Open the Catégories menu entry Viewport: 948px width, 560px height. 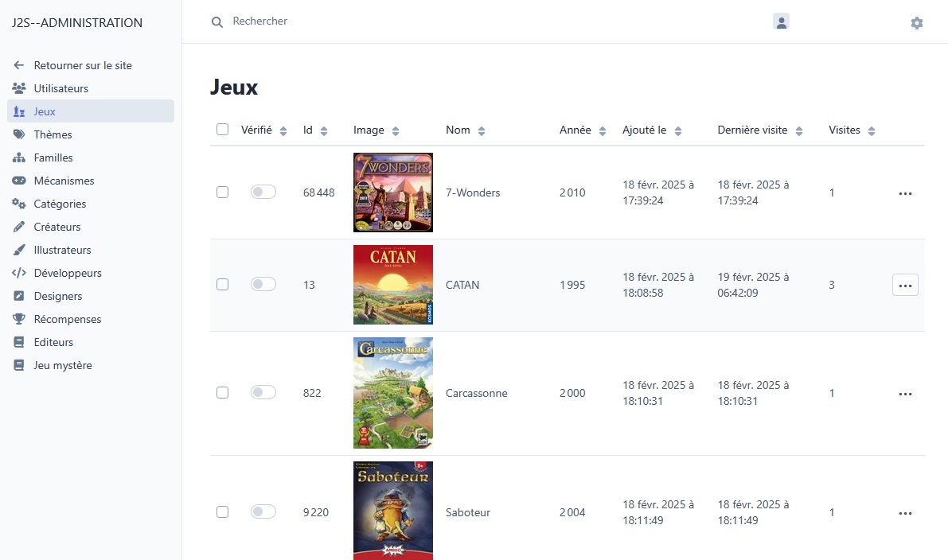click(18, 204)
